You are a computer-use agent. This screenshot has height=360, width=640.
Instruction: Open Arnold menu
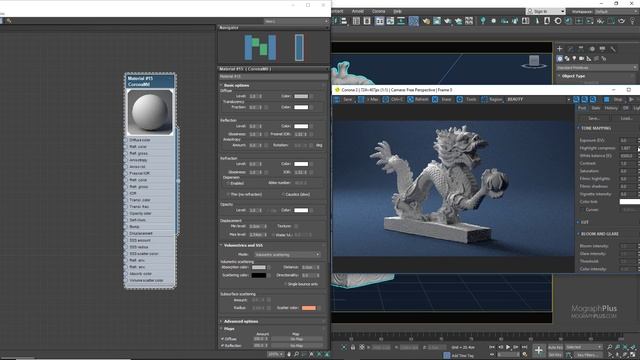pos(358,11)
